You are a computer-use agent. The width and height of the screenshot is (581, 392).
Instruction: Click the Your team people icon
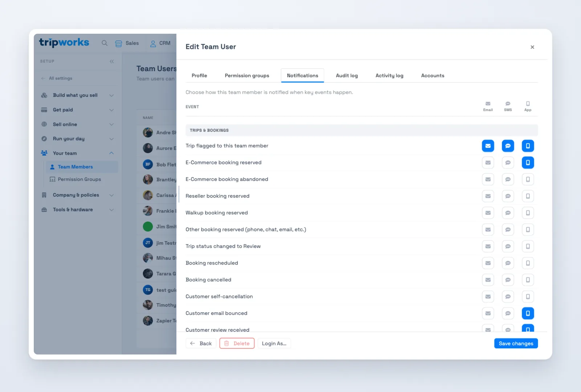coord(44,153)
